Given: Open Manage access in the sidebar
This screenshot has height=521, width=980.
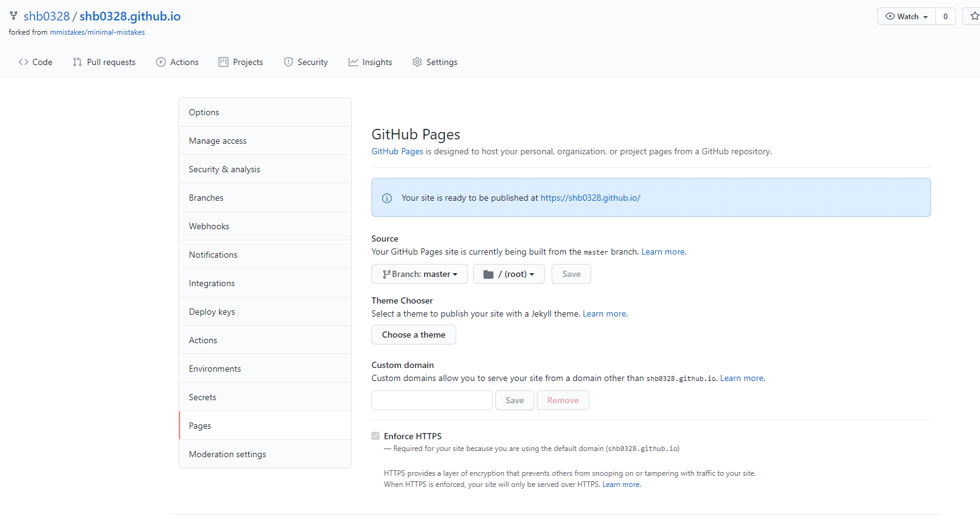Looking at the screenshot, I should [265, 141].
